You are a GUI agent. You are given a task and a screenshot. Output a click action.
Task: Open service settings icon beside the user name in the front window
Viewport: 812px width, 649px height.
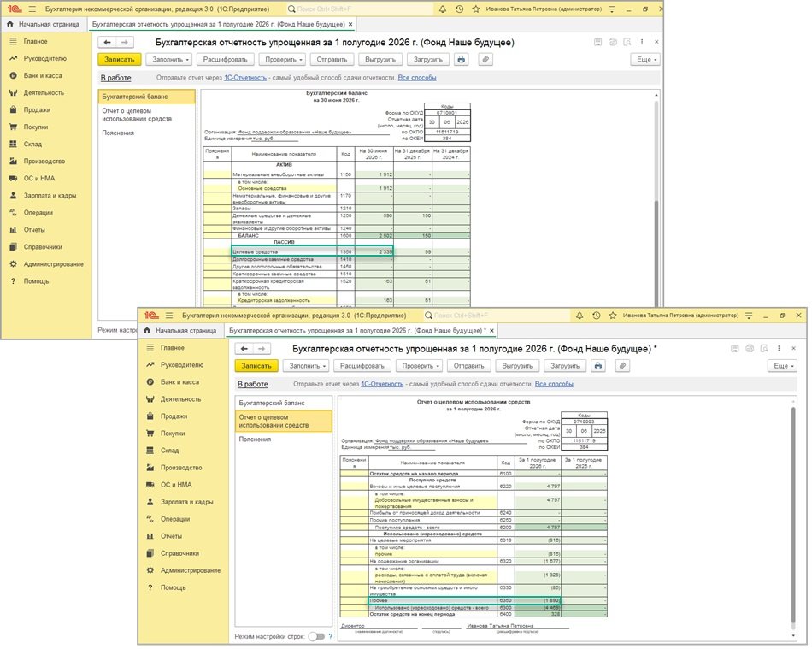(x=749, y=316)
